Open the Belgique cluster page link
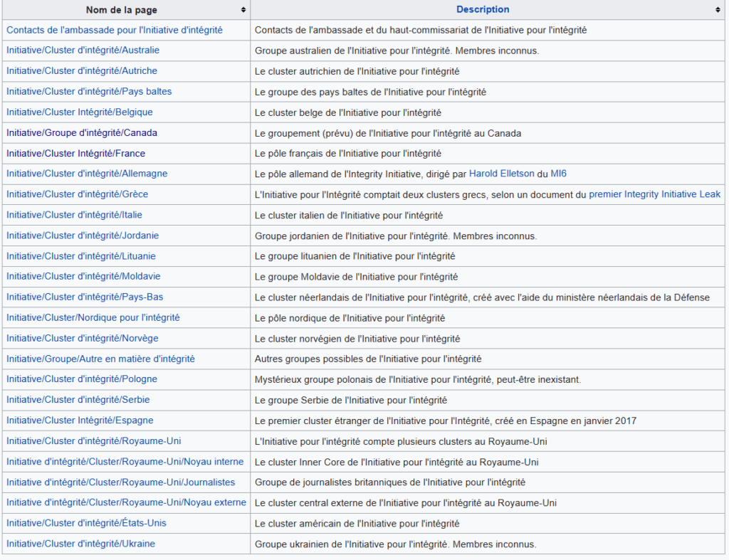Viewport: 729px width, 560px height. click(80, 112)
